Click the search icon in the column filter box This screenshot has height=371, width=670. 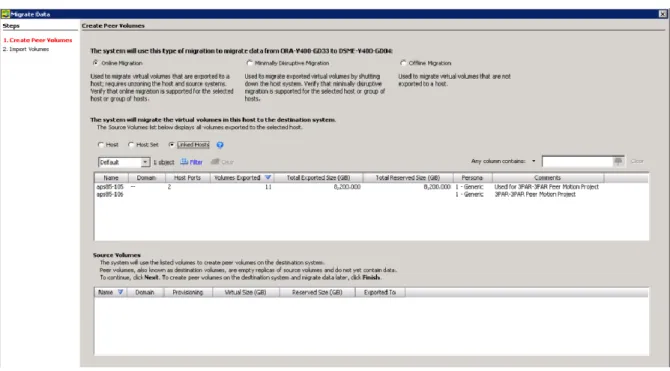tap(618, 161)
